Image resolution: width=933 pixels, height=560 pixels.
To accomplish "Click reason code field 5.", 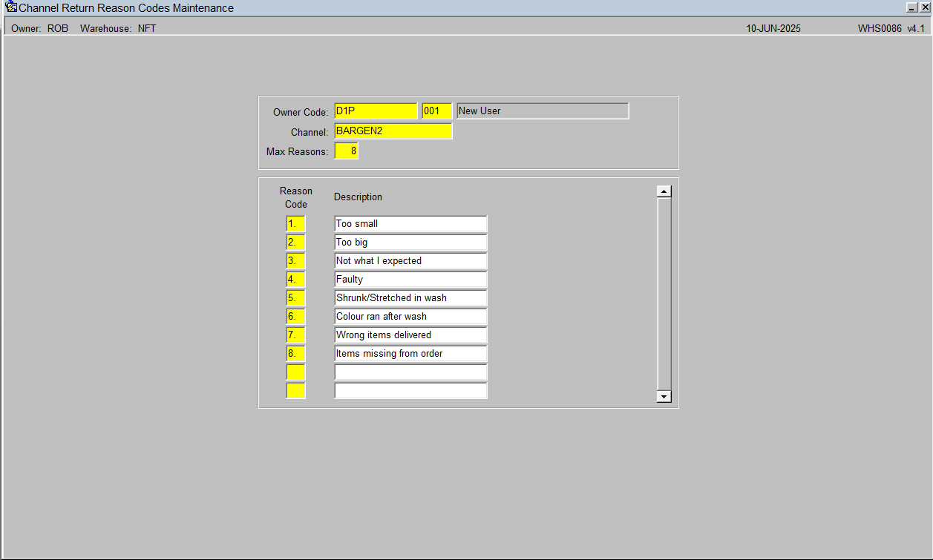I will click(295, 298).
